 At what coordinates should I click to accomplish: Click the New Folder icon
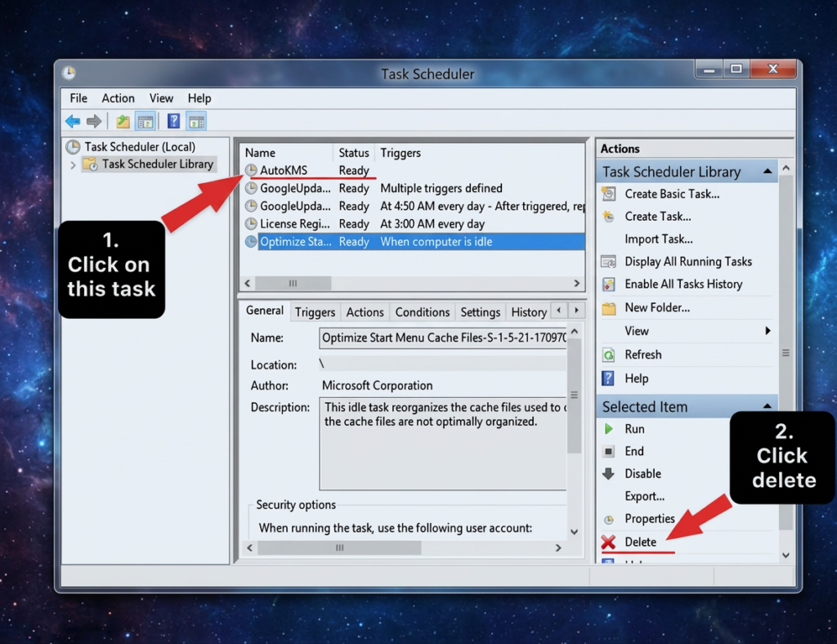coord(608,308)
